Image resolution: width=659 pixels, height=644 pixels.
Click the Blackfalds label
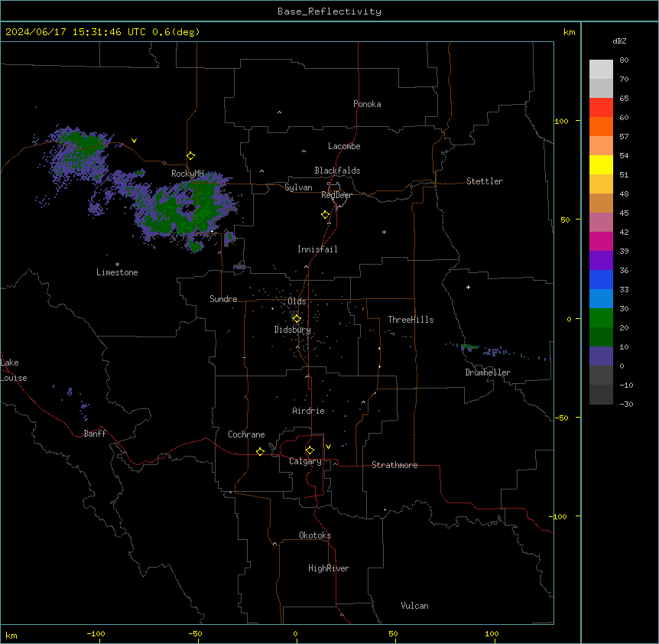(x=337, y=171)
